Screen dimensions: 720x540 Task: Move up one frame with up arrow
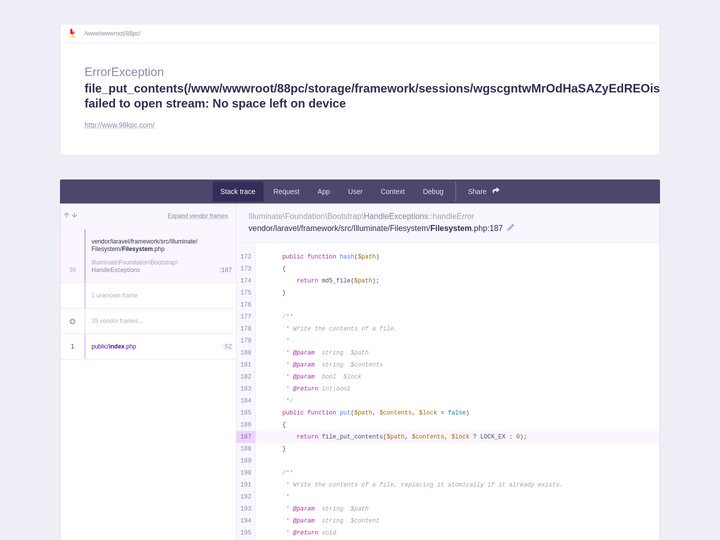click(x=67, y=215)
